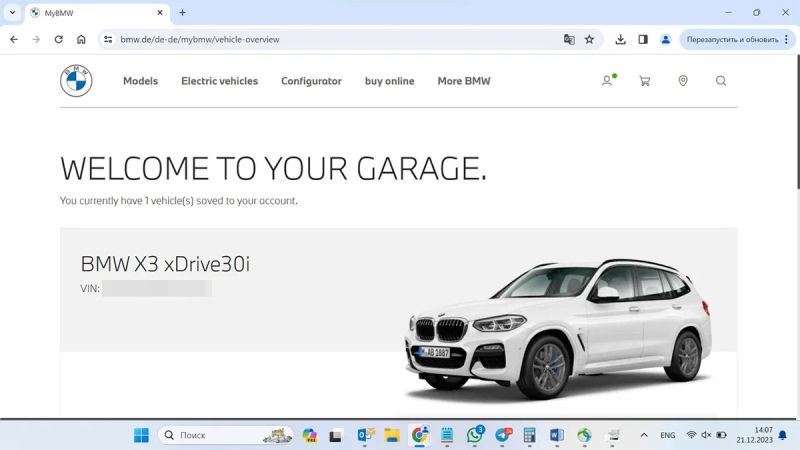Screen dimensions: 800x450
Task: Open the Electric vehicles menu
Action: pos(219,81)
